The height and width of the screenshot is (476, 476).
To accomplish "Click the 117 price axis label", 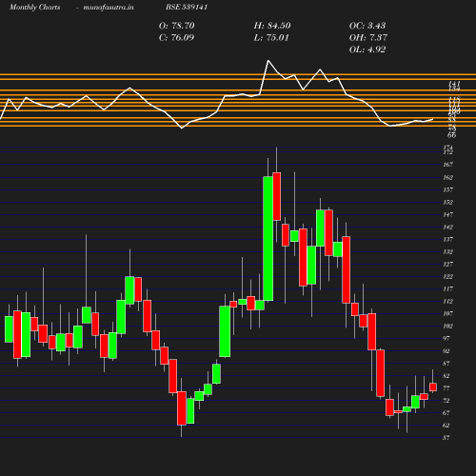I will [447, 288].
